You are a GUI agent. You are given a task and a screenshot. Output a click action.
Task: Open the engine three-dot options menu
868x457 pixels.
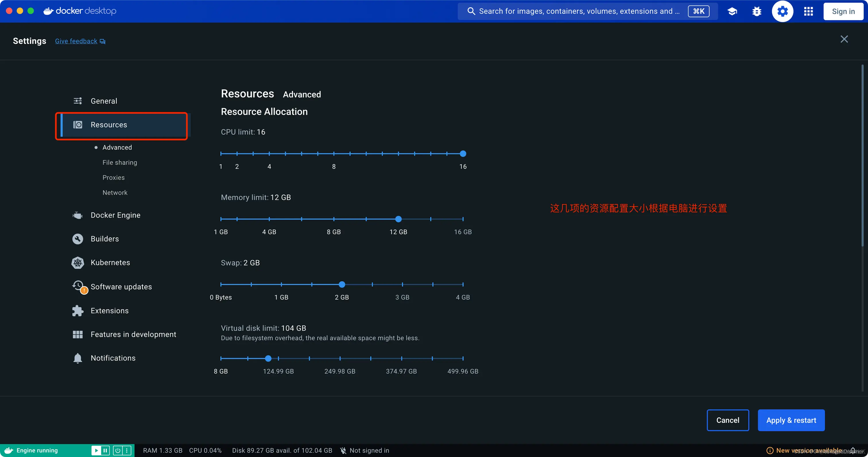(x=127, y=450)
